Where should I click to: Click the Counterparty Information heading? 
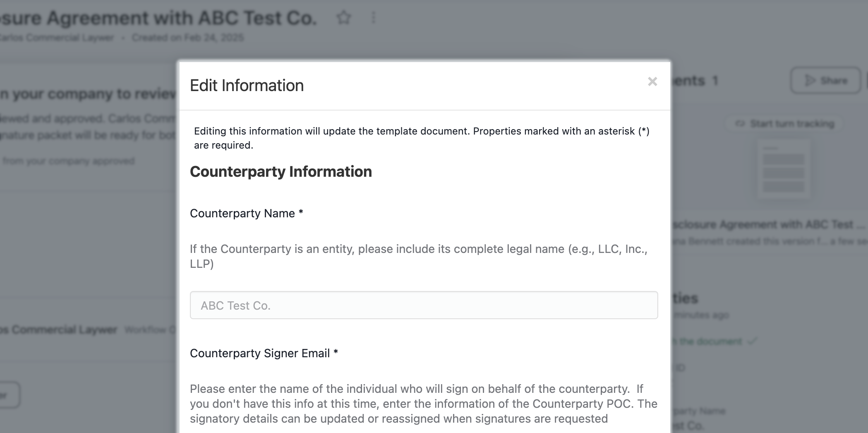tap(281, 171)
